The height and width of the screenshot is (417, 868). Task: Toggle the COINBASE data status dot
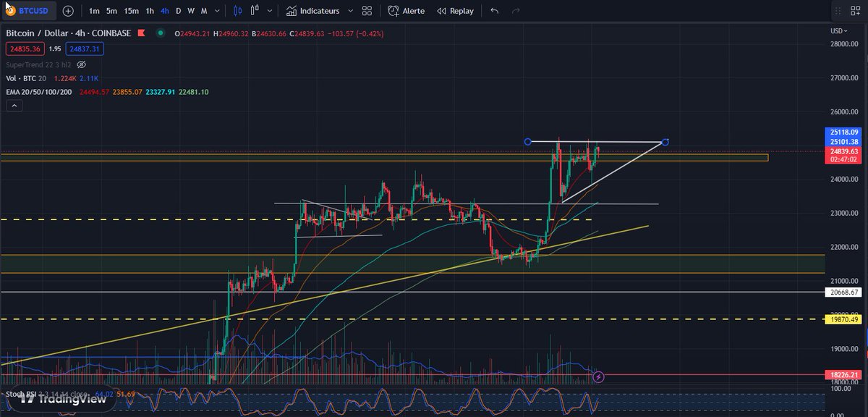[159, 33]
